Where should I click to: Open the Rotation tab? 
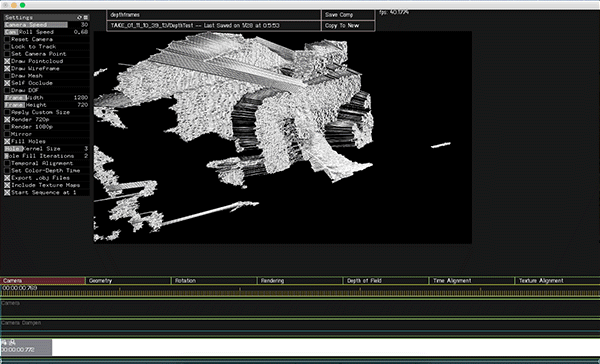point(214,281)
